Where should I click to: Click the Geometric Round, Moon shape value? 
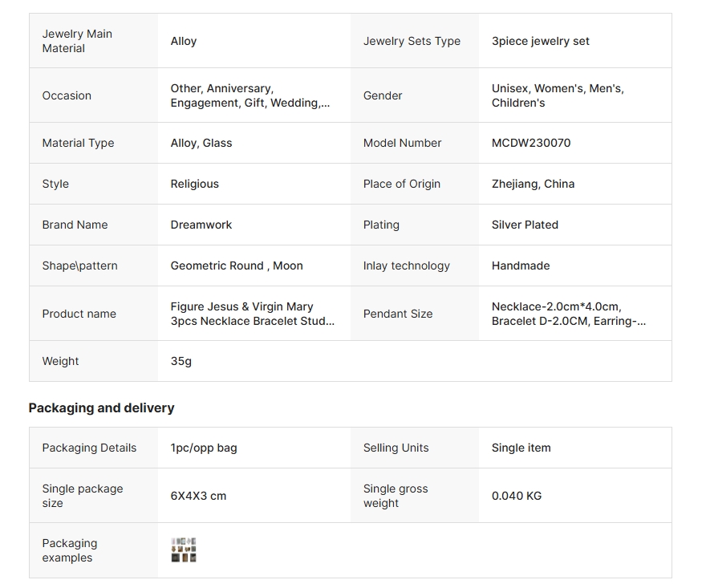coord(237,266)
